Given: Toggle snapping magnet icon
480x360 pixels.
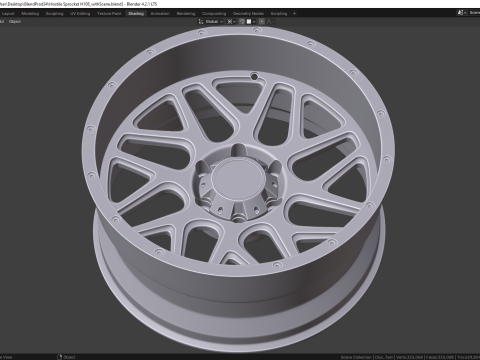Looking at the screenshot, I should pyautogui.click(x=242, y=22).
